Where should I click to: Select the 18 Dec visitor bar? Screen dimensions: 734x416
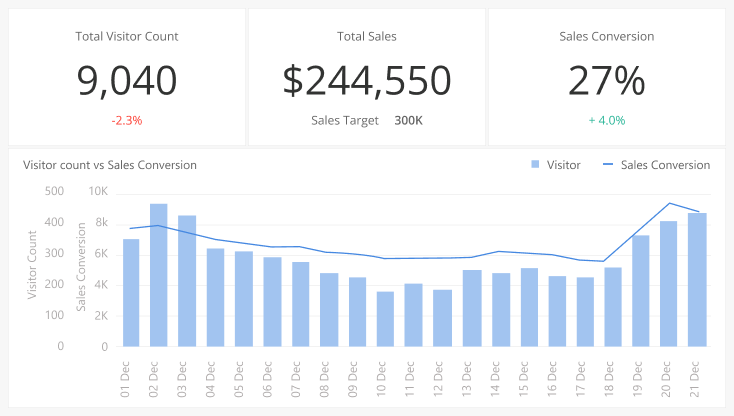pyautogui.click(x=613, y=307)
